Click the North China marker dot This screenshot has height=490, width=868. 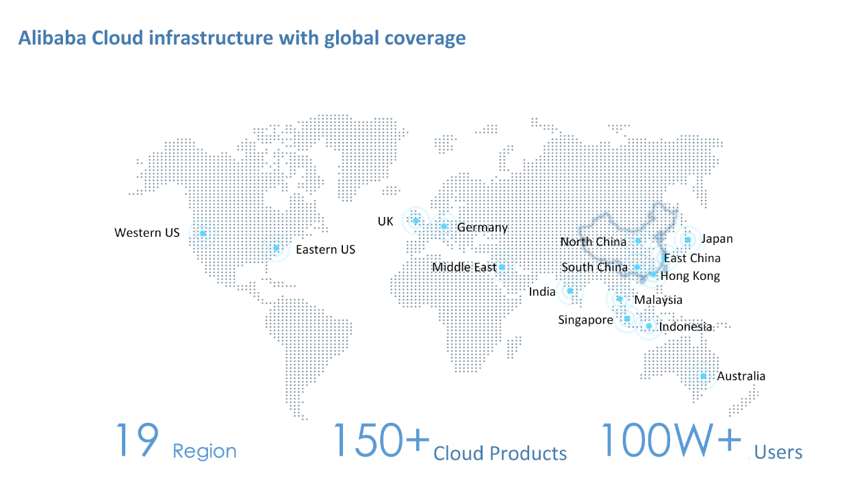tap(638, 241)
